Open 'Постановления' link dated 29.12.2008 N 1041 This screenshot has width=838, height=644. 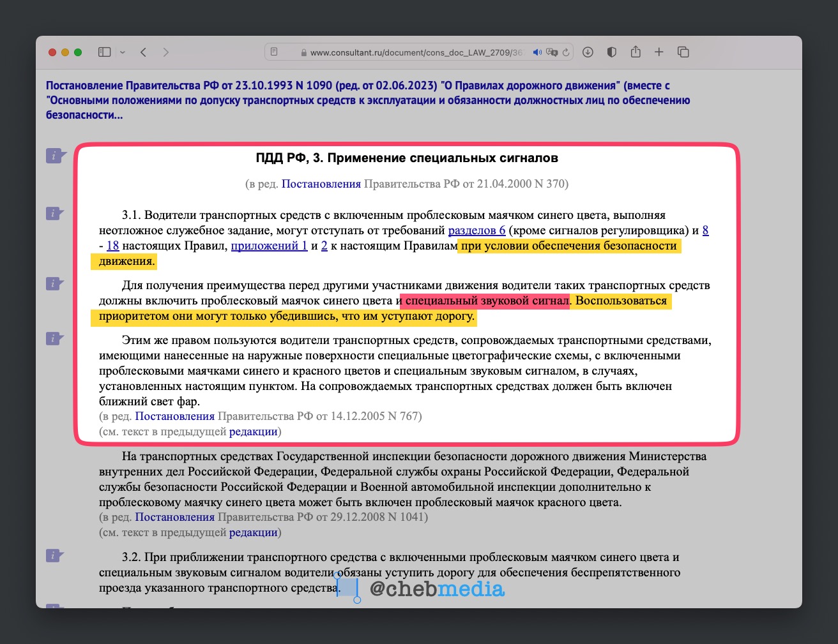(174, 517)
